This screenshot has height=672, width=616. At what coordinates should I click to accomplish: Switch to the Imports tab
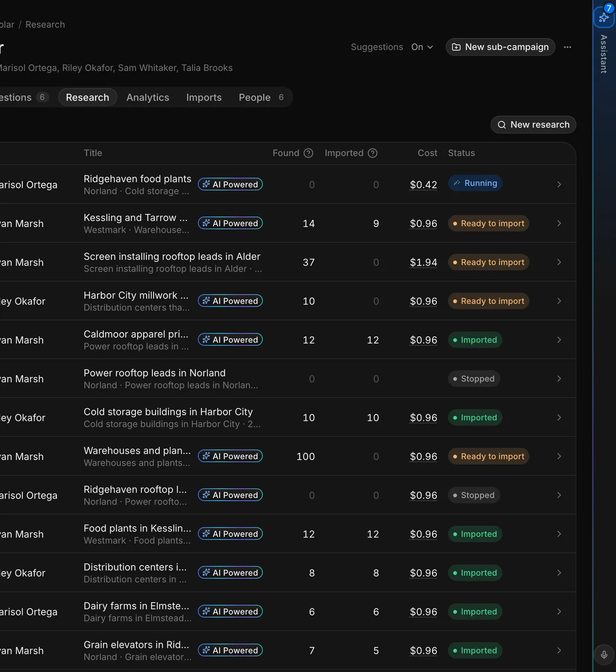(x=204, y=98)
